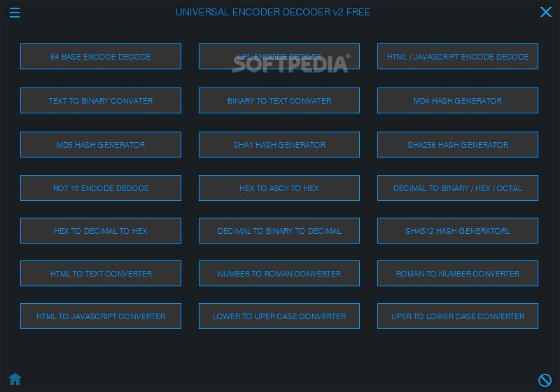Launch HTML to Text Converter

pos(101,274)
